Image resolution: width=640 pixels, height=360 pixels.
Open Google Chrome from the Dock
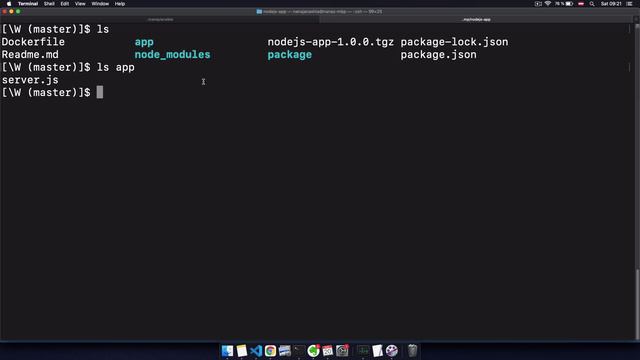(270, 351)
